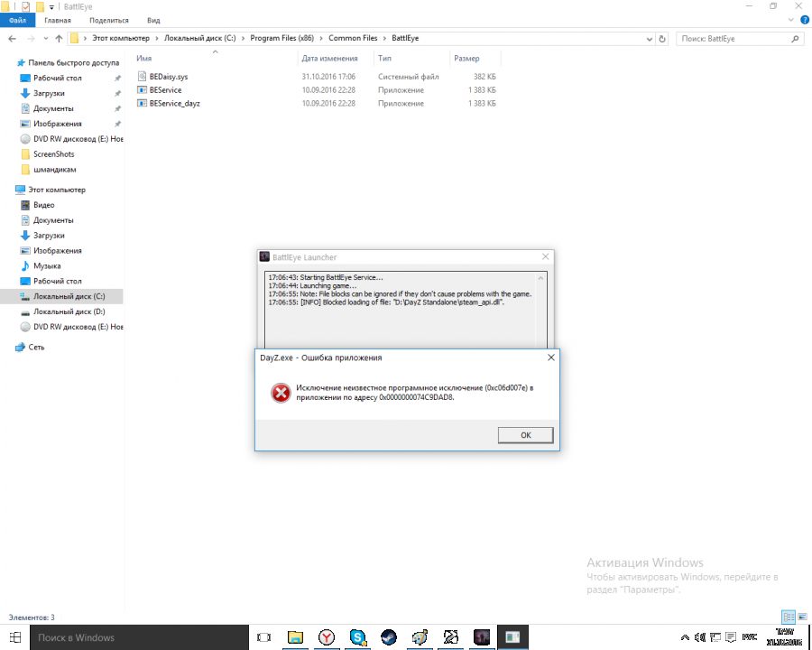Open the шмандикам folder in the sidebar
Viewport: 812px width, 650px height.
point(54,170)
